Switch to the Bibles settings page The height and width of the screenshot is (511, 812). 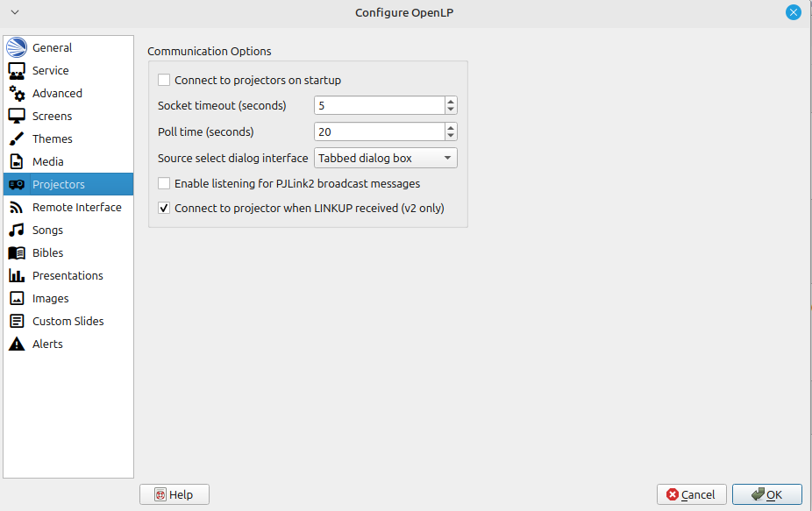pos(47,252)
